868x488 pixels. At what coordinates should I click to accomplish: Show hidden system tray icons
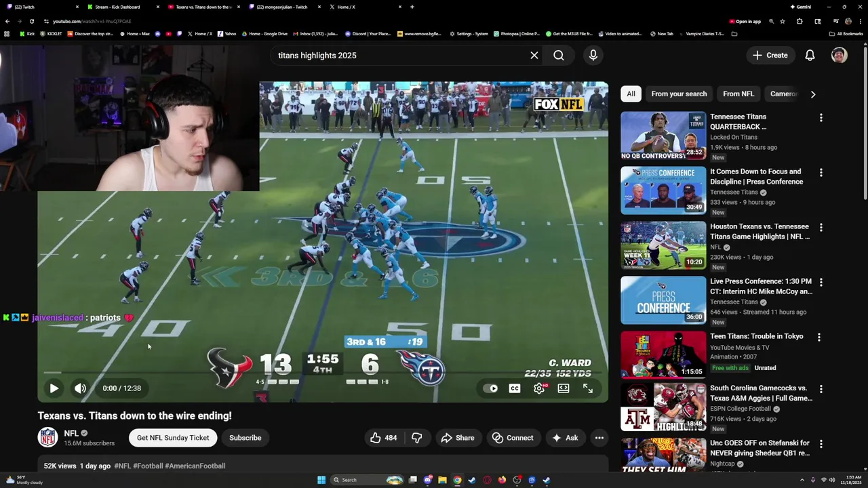coord(802,480)
